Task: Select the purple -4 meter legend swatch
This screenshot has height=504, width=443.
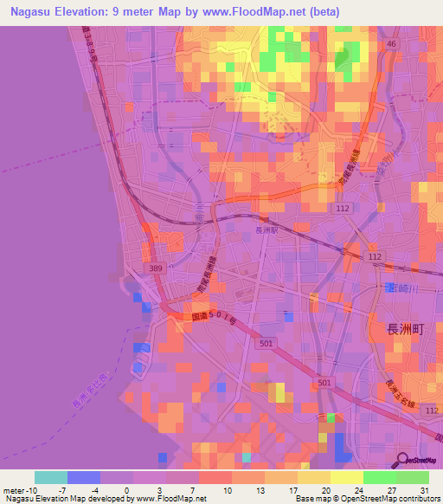Action: pyautogui.click(x=117, y=478)
